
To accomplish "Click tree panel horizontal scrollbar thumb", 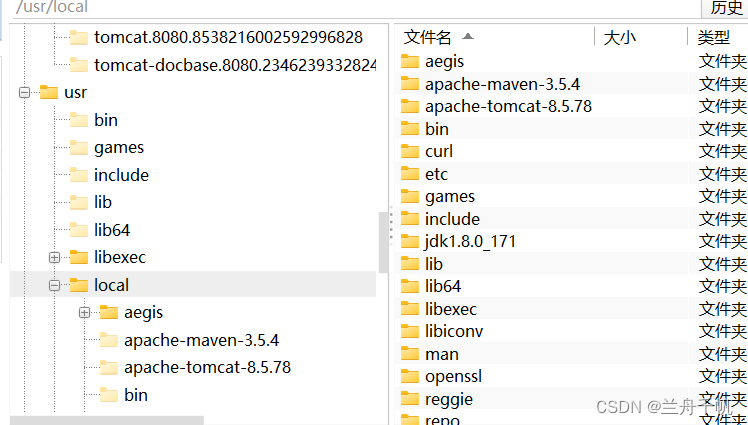I will (107, 420).
